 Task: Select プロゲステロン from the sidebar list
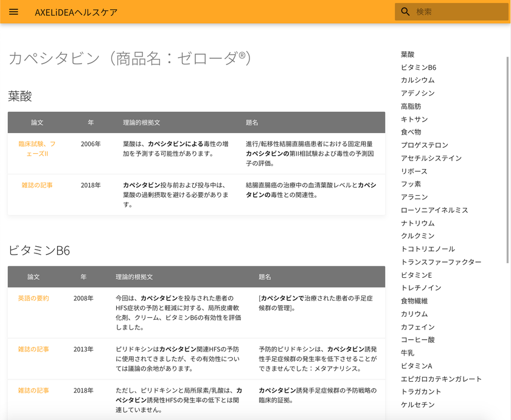pos(424,145)
